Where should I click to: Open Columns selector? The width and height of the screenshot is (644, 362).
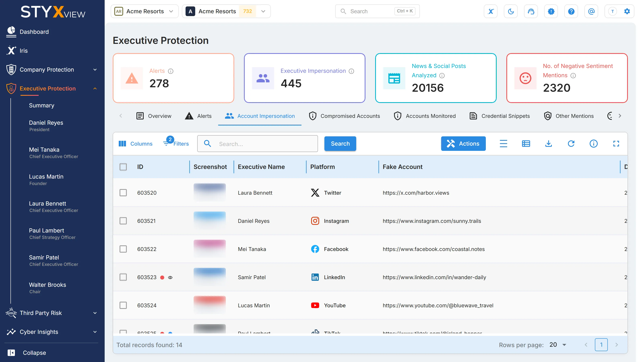[x=135, y=144]
